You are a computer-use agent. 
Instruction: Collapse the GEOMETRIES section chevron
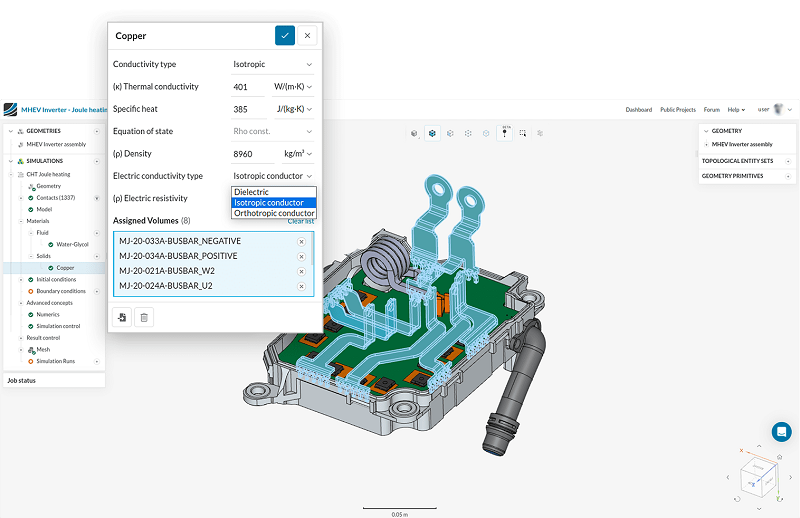click(x=11, y=131)
